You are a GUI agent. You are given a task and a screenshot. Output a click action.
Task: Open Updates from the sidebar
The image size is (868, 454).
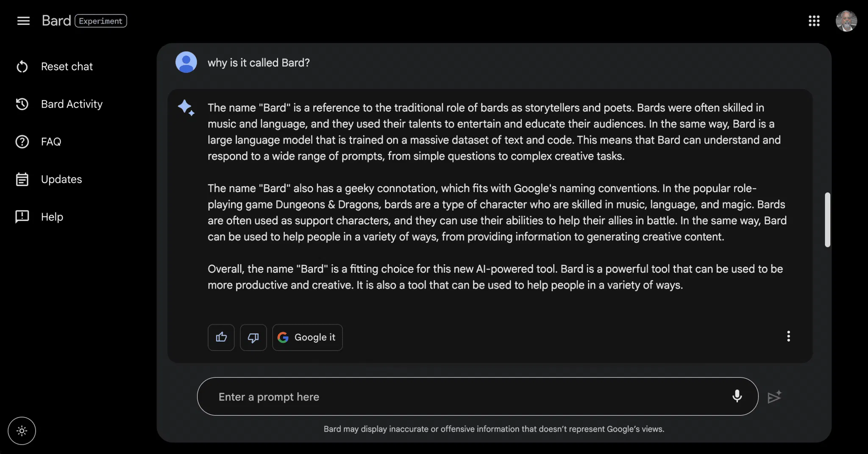61,180
